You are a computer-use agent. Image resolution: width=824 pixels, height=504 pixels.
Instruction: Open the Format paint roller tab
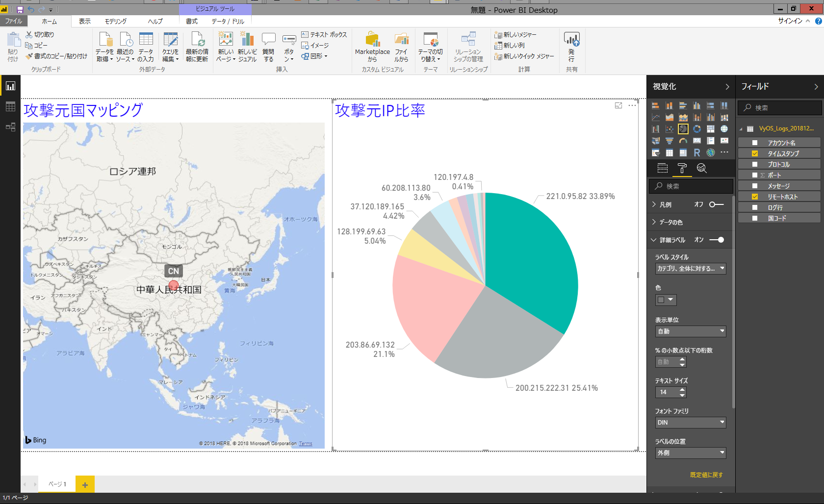pos(682,168)
